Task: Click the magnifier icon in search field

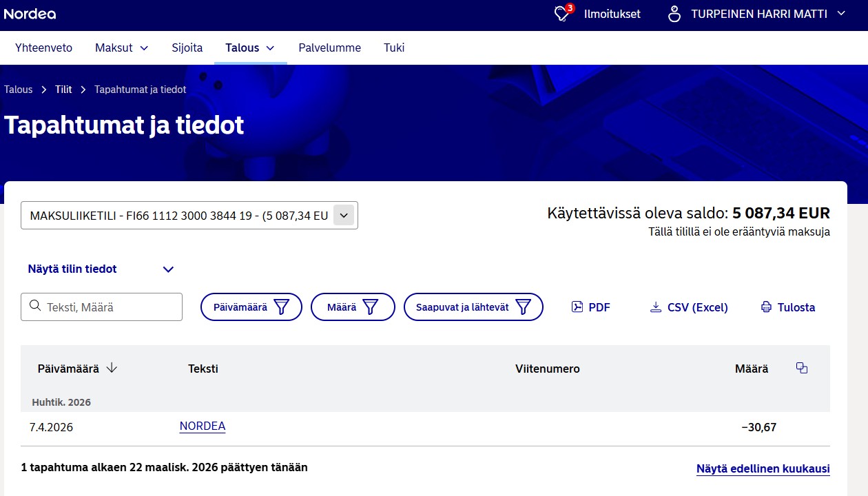Action: pyautogui.click(x=34, y=307)
